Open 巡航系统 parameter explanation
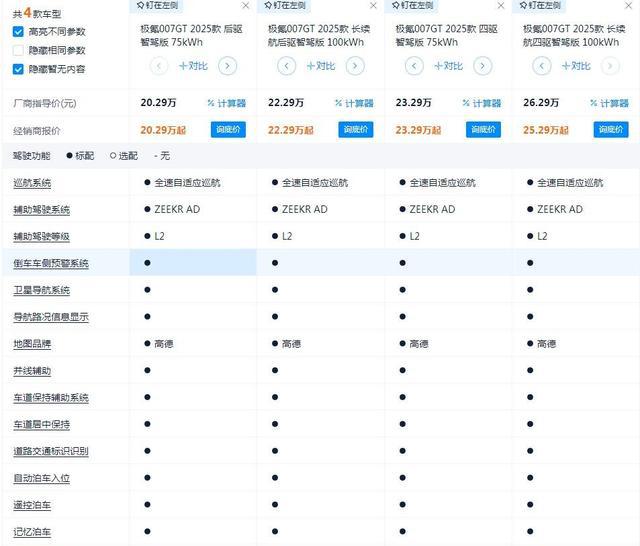 point(32,183)
